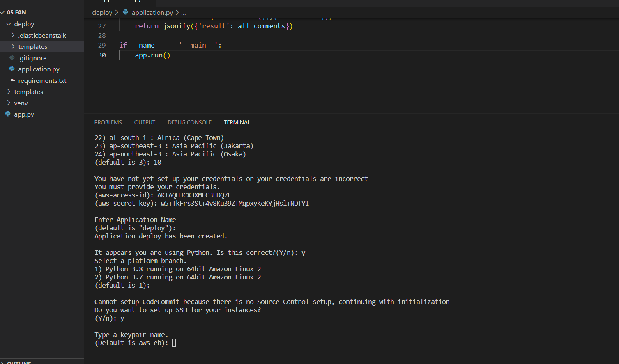This screenshot has height=364, width=619.
Task: Click the '(default is 3): 10' terminal line
Action: click(x=128, y=162)
